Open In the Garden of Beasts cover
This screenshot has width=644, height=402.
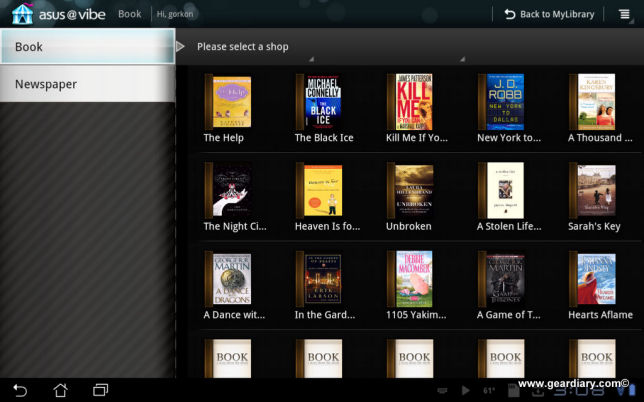(319, 279)
